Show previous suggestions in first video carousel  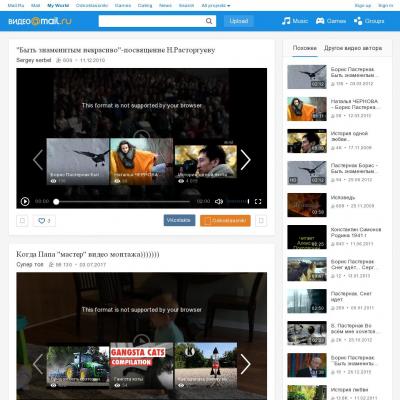38,160
